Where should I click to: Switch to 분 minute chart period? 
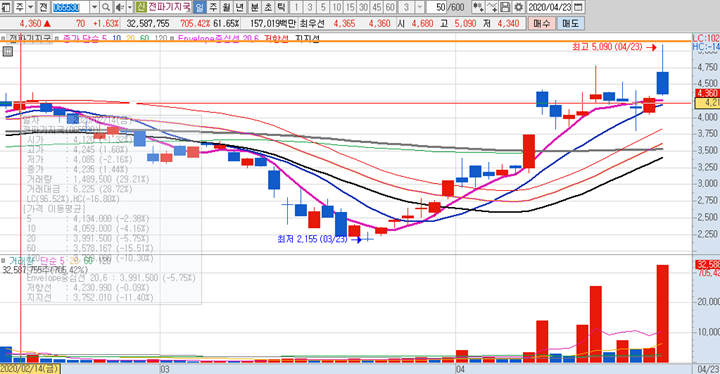tap(255, 7)
